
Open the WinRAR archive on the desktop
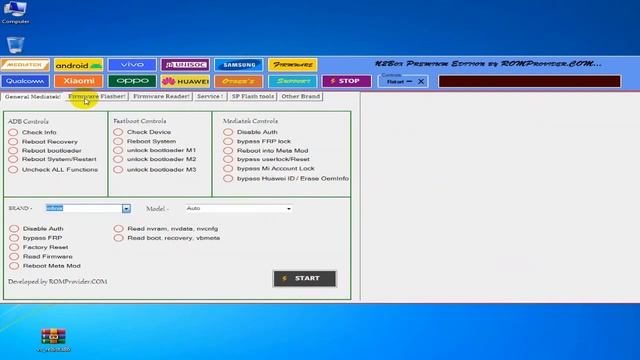53,340
